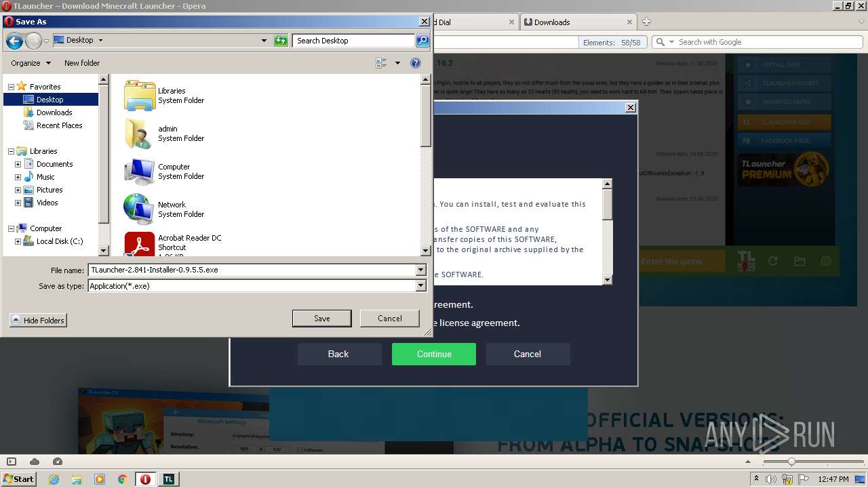Open the Organize menu

pos(31,63)
